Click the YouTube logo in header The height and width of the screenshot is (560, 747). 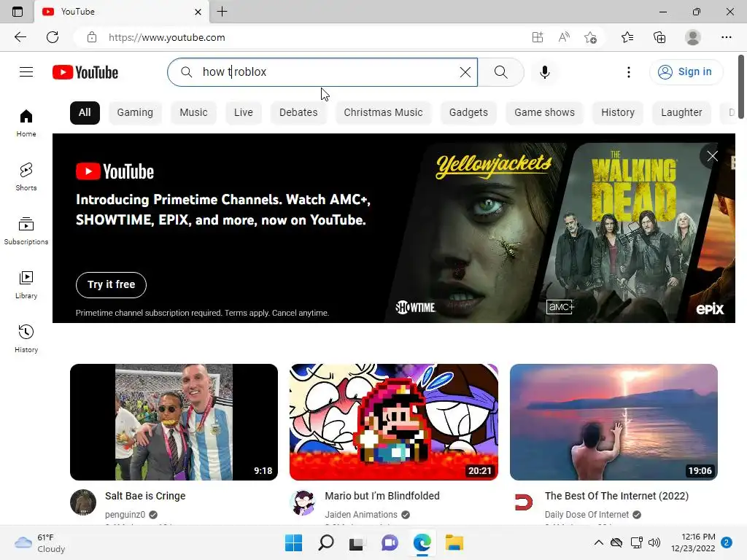tap(85, 72)
